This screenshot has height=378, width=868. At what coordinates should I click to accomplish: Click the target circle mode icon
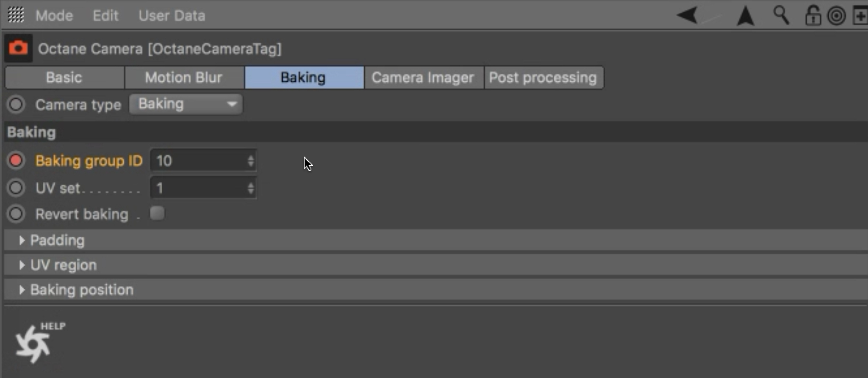tap(837, 16)
